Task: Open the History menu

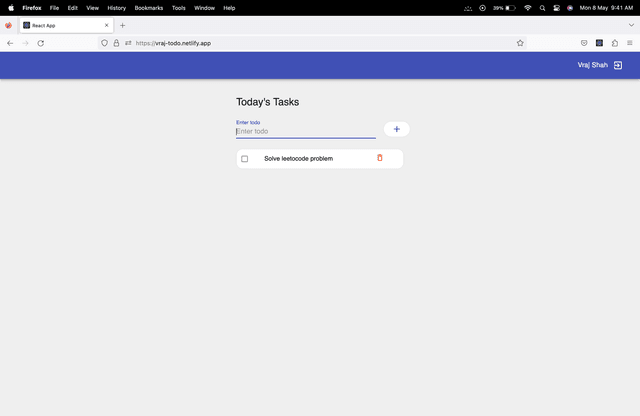Action: coord(116,7)
